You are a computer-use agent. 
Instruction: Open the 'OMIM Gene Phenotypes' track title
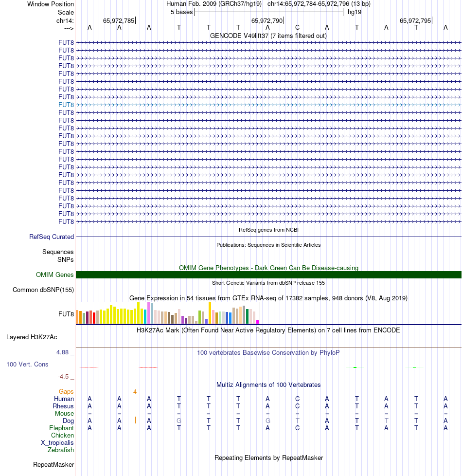(268, 268)
